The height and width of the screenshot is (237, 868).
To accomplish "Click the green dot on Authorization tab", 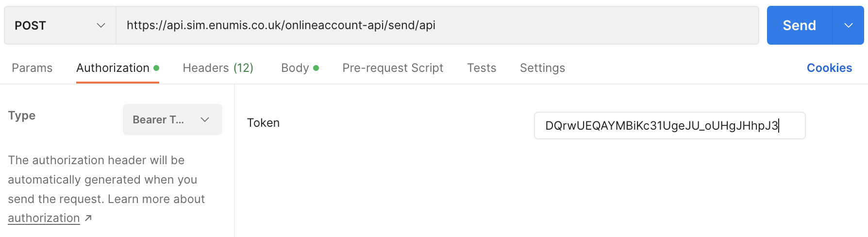I will pos(156,68).
